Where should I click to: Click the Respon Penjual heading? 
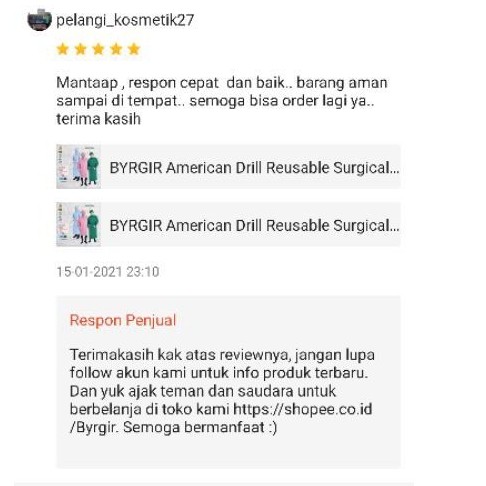[123, 320]
